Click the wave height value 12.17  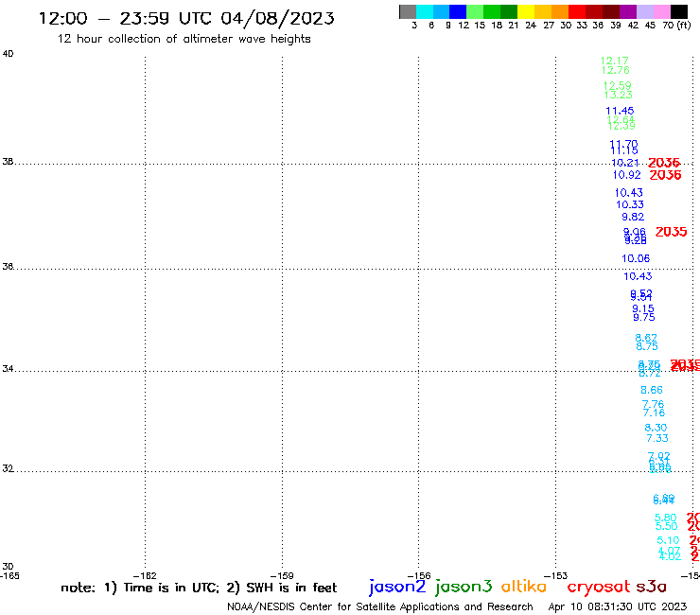click(614, 61)
